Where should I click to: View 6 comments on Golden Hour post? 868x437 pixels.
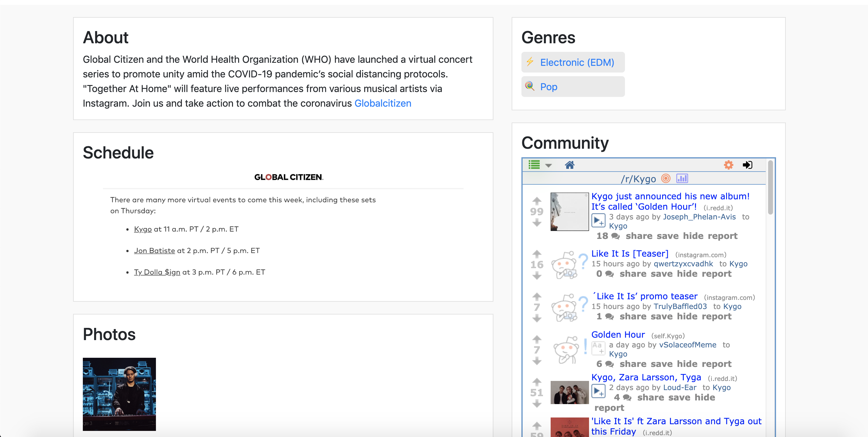click(605, 364)
